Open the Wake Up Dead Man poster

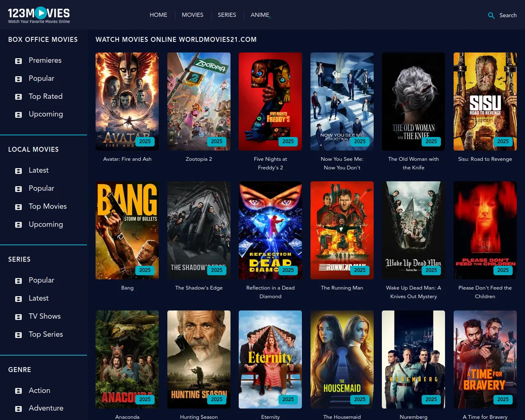click(x=413, y=231)
